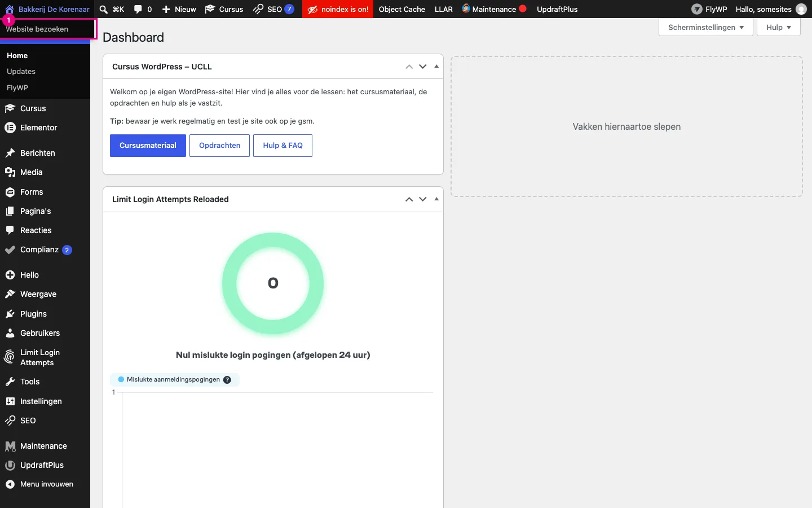Open Maintenance item in admin bar
The image size is (812, 508).
[495, 9]
